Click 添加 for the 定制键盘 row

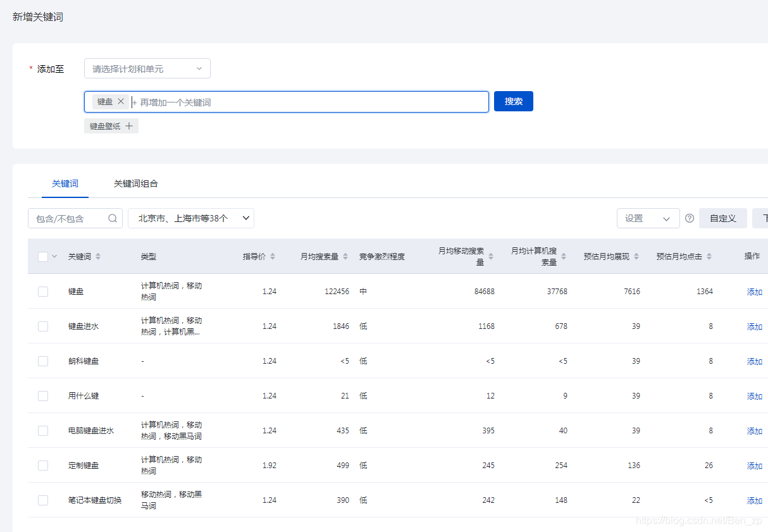755,466
